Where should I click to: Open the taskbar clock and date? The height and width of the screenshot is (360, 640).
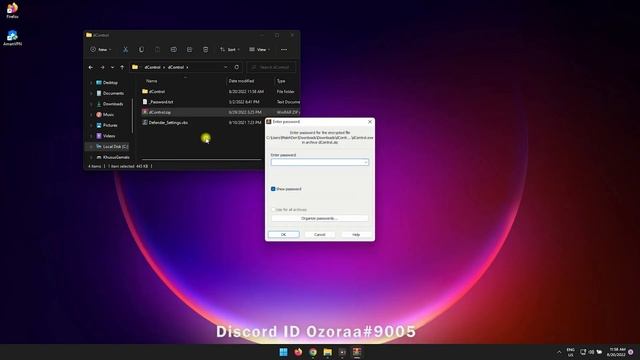(x=617, y=352)
